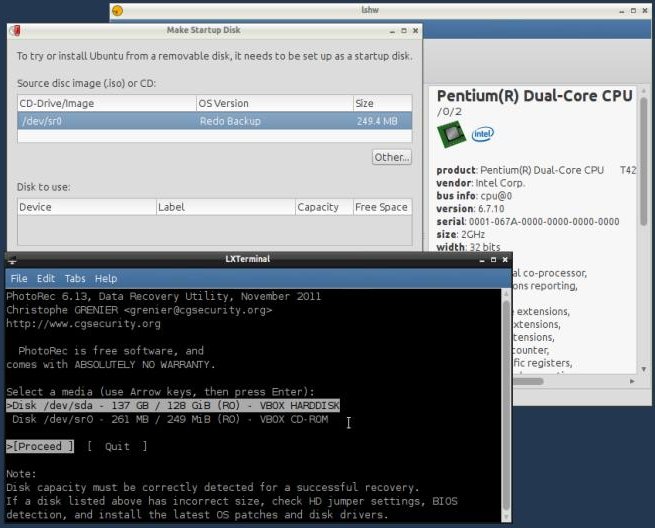Click the grenier@cgsecurity.org email text
The image size is (655, 528).
(x=198, y=310)
